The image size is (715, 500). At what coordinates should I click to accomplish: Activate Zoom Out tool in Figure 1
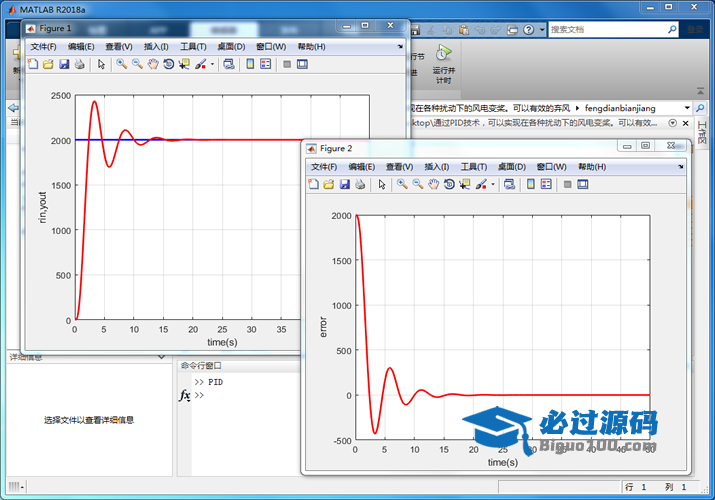click(x=137, y=64)
